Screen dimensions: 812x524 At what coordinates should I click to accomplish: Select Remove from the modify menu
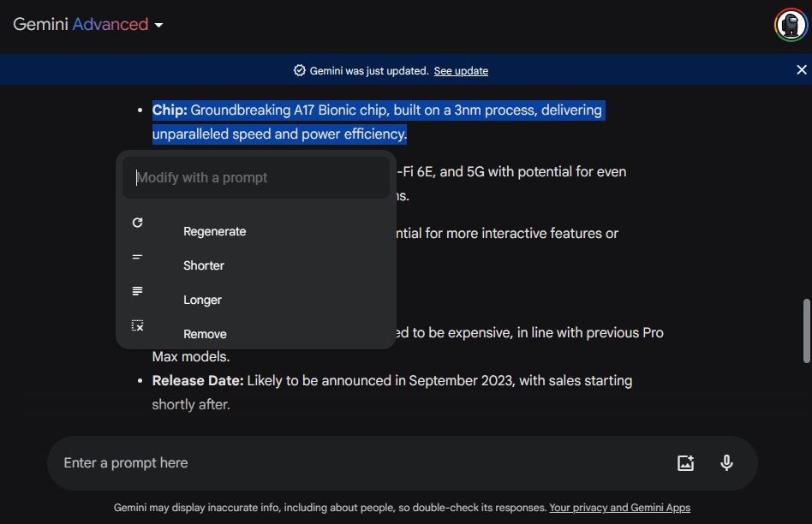[205, 334]
